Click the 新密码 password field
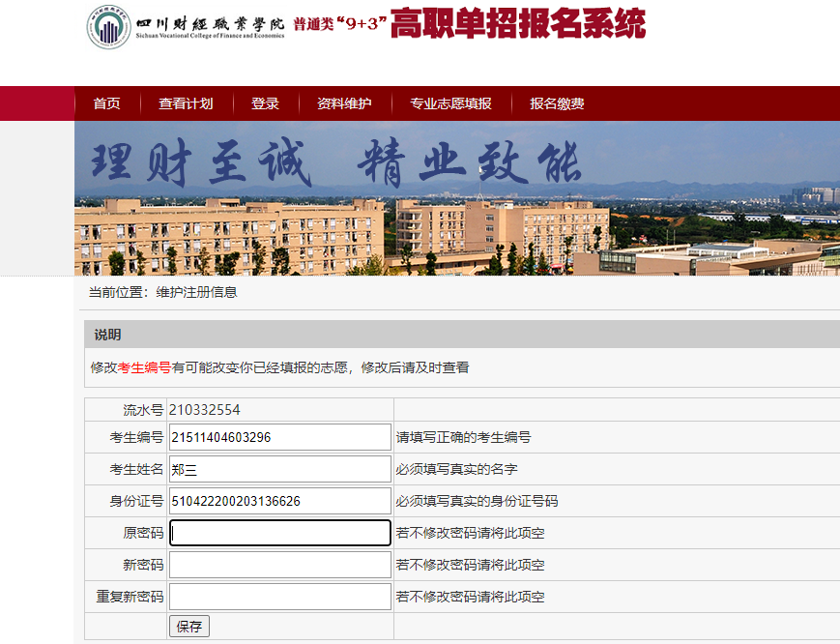Viewport: 840px width, 644px height. 279,565
